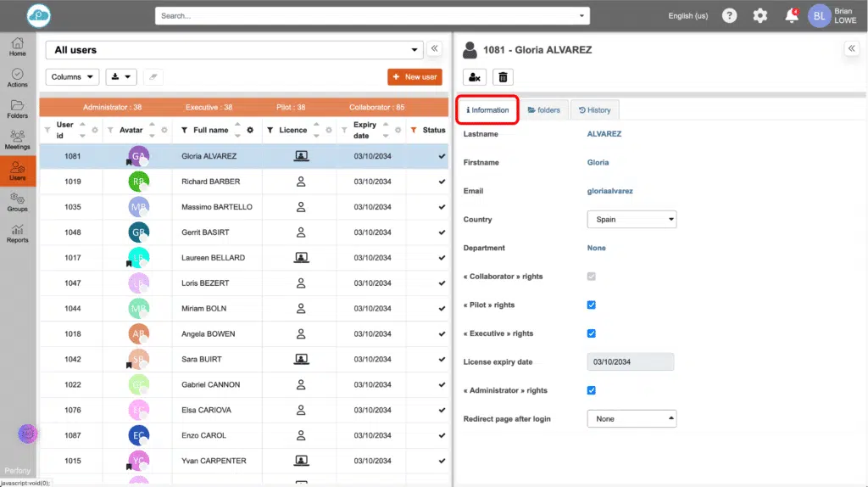This screenshot has height=487, width=868.
Task: Go to Groups in left sidebar
Action: [17, 202]
